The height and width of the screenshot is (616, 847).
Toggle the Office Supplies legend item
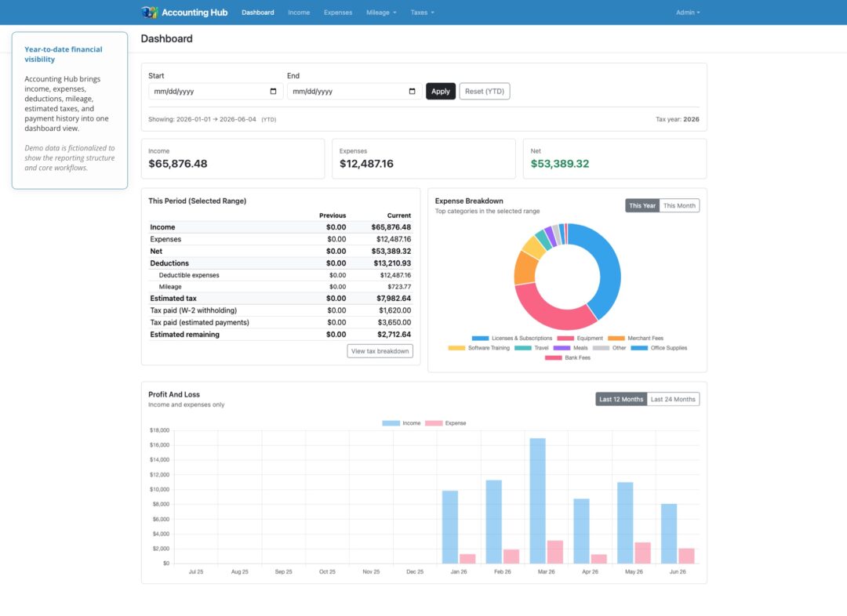point(659,348)
